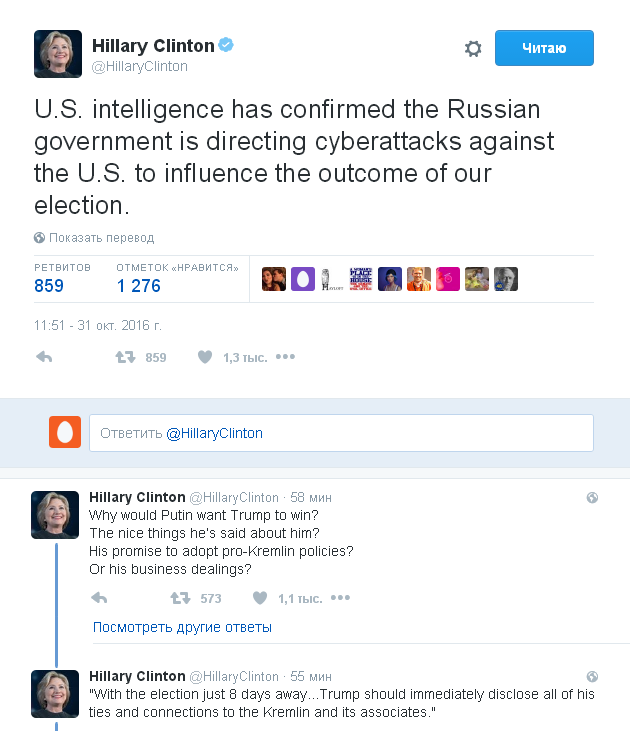Like the reply tweet with 1,1 тыс.
The height and width of the screenshot is (731, 630).
(260, 598)
